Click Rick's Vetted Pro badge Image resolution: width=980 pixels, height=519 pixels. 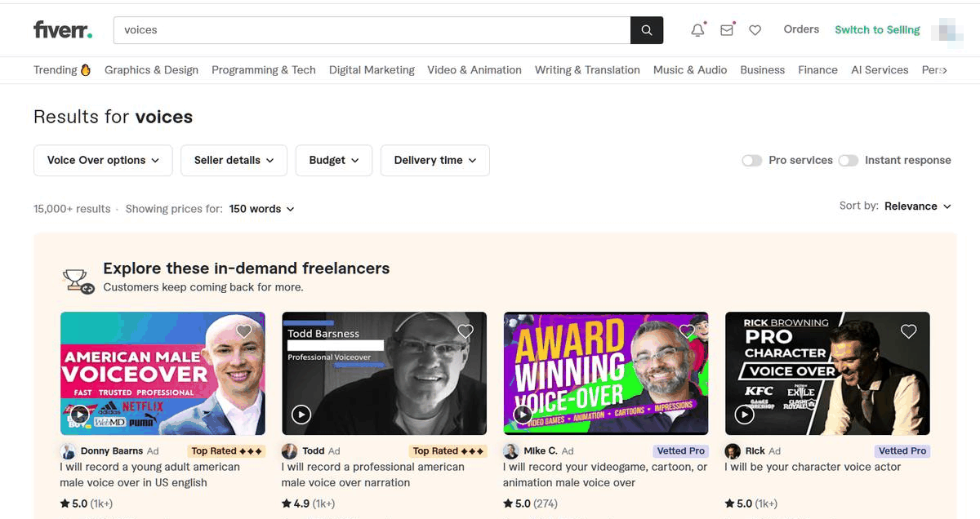click(902, 451)
